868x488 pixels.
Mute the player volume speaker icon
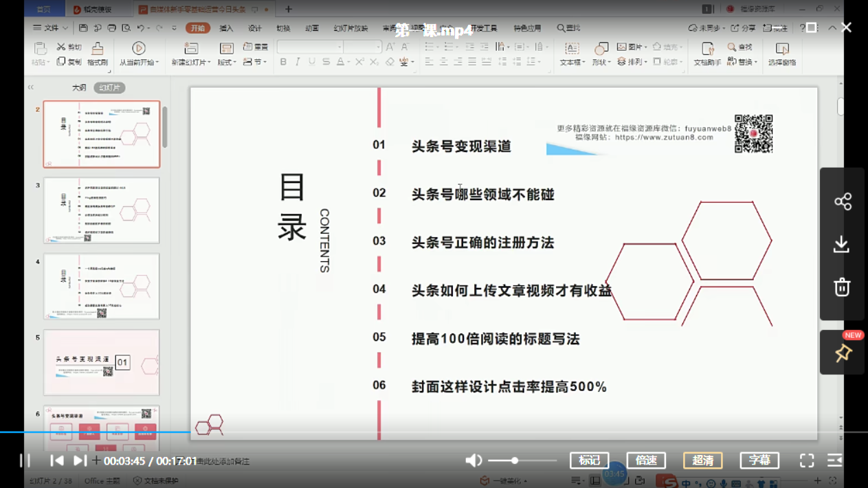[474, 461]
